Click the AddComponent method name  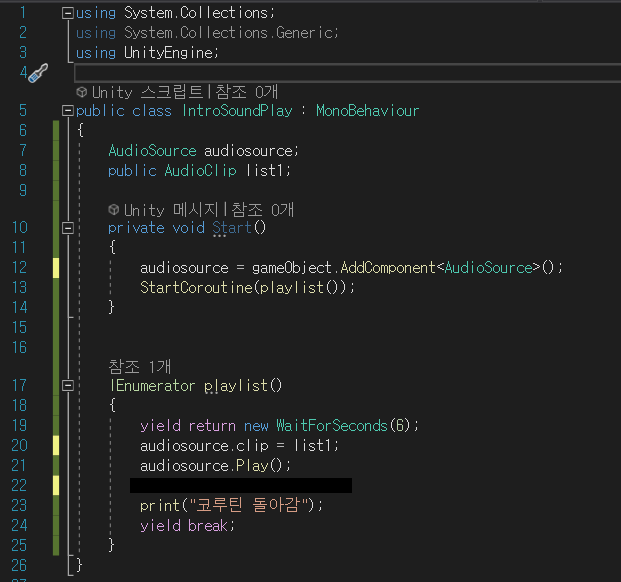388,268
